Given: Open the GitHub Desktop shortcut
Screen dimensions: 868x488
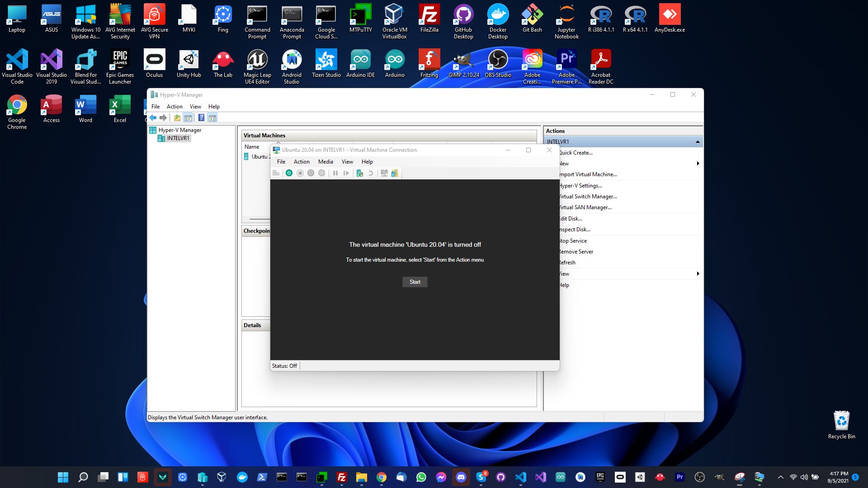Looking at the screenshot, I should pos(463,21).
